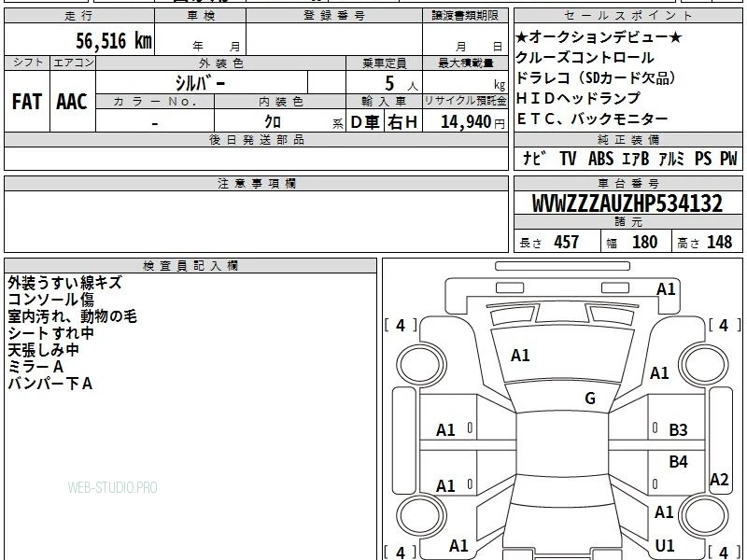This screenshot has width=747, height=560.
Task: Click the width value 180
Action: (x=644, y=242)
